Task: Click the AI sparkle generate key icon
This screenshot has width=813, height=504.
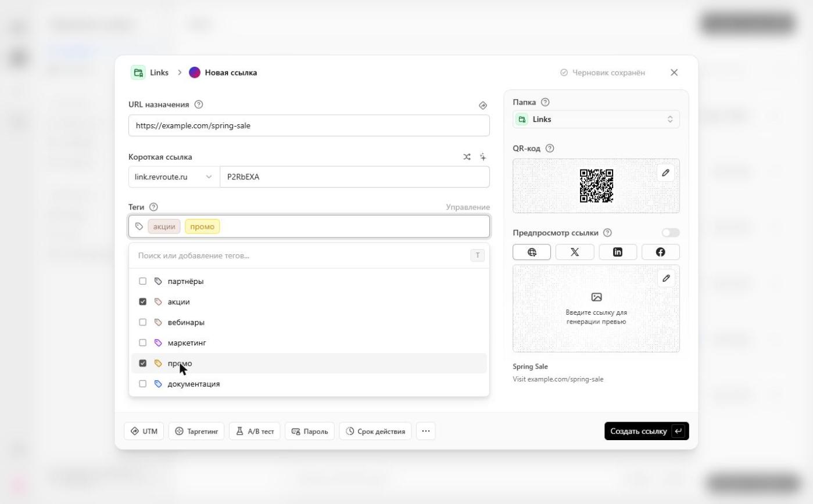Action: coord(483,157)
